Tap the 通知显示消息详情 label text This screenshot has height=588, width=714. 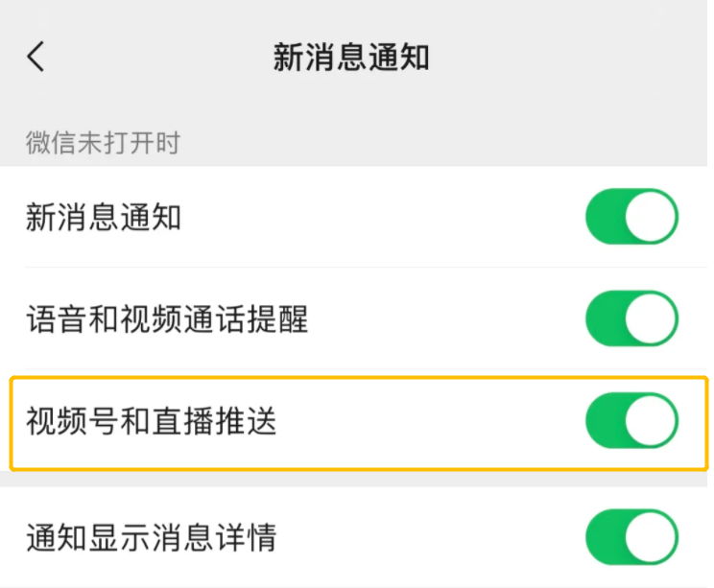tap(152, 537)
